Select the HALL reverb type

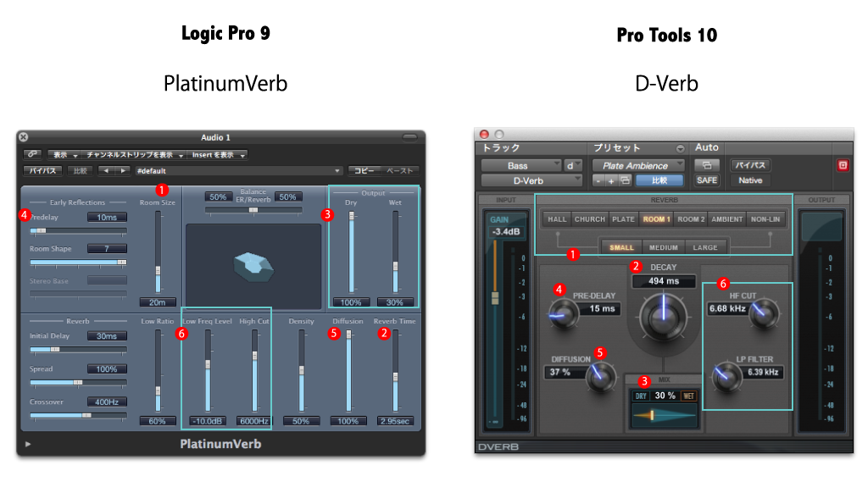557,219
